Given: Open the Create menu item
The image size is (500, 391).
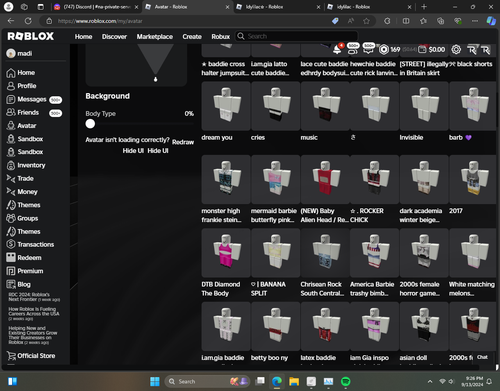Looking at the screenshot, I should click(192, 37).
